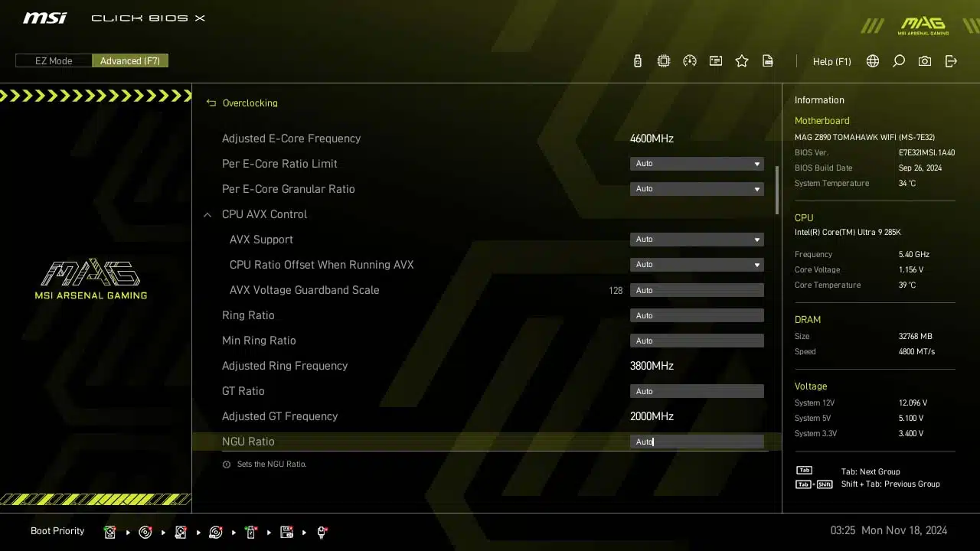Image resolution: width=980 pixels, height=551 pixels.
Task: Open CPU Ratio Offset When Running AVX dropdown
Action: [x=697, y=265]
